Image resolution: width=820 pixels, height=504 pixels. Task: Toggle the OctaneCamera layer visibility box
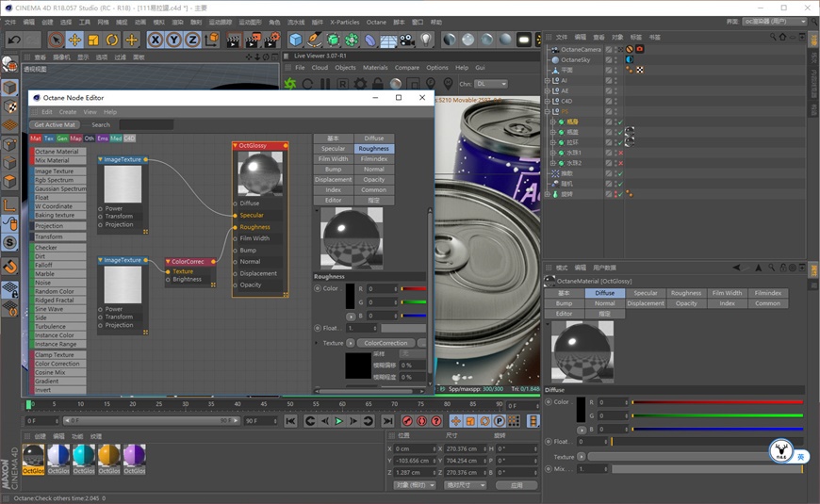609,49
